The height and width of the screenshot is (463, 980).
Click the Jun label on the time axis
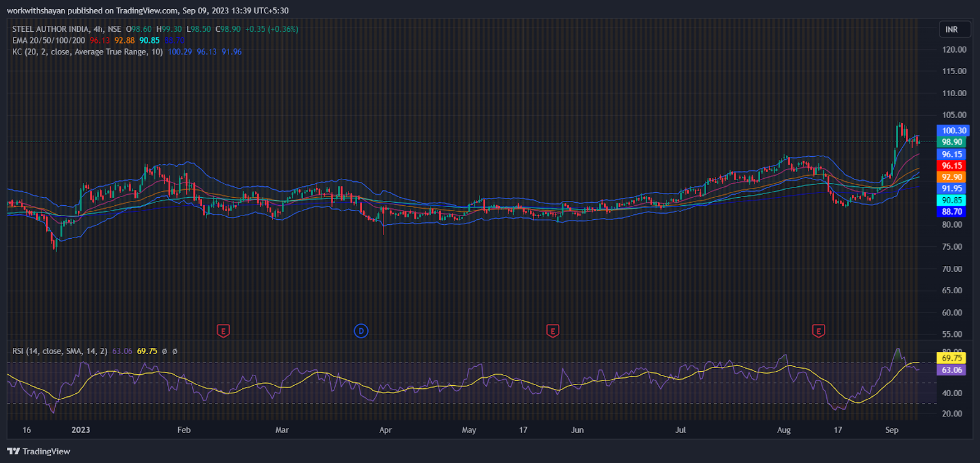pyautogui.click(x=578, y=430)
